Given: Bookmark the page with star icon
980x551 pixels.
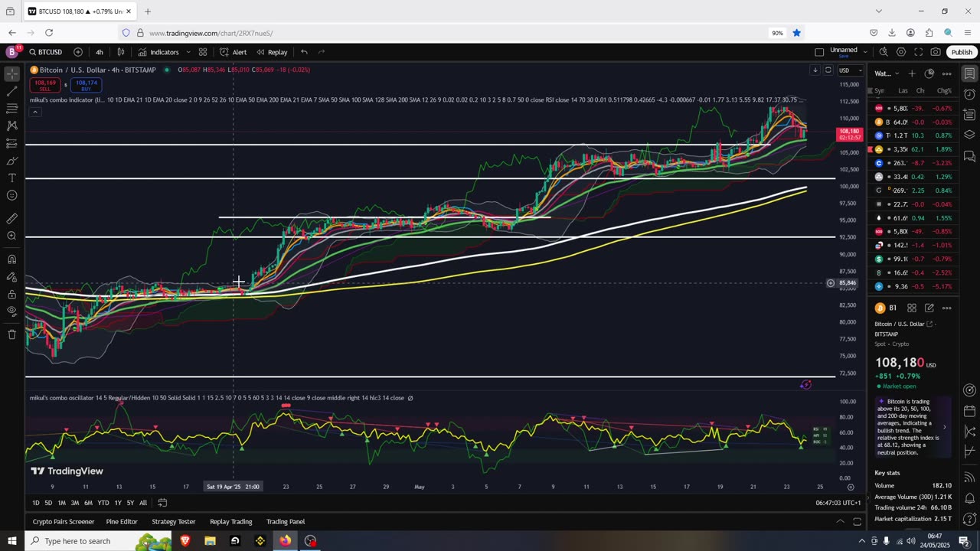Looking at the screenshot, I should pyautogui.click(x=797, y=33).
